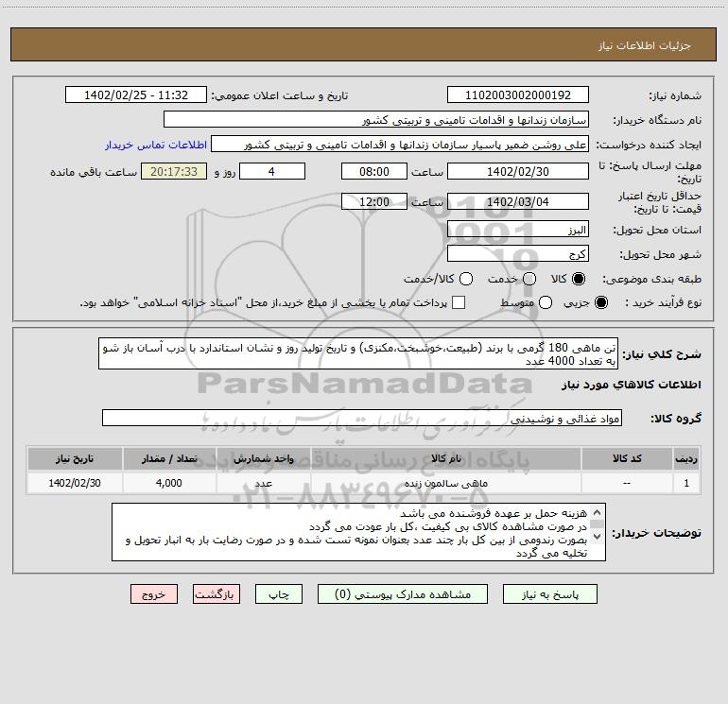This screenshot has width=728, height=704.
Task: Click the اطلاعات کالاهای مورد نیاز heading
Action: pos(632,385)
